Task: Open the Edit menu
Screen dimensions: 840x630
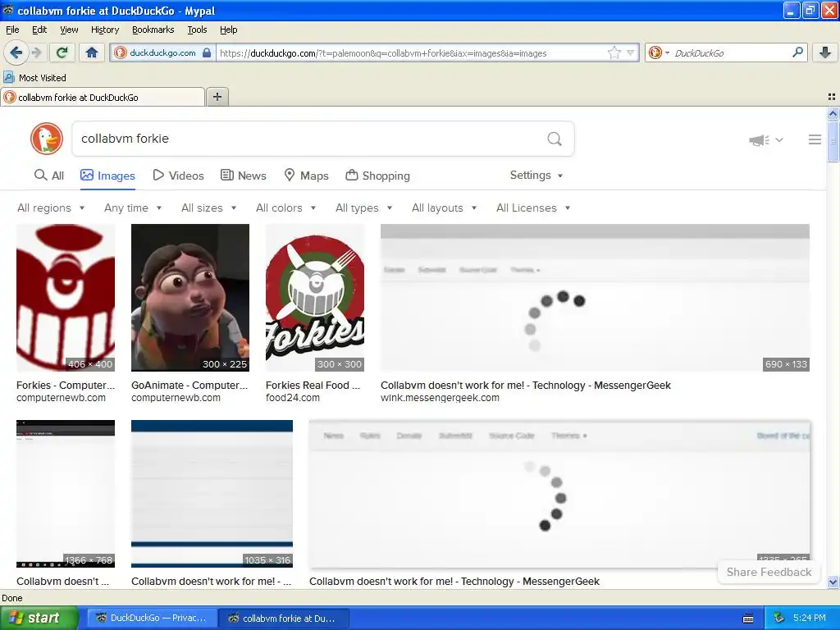Action: 39,30
